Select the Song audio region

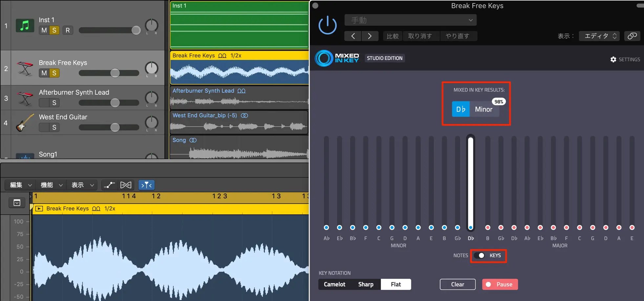pos(239,147)
